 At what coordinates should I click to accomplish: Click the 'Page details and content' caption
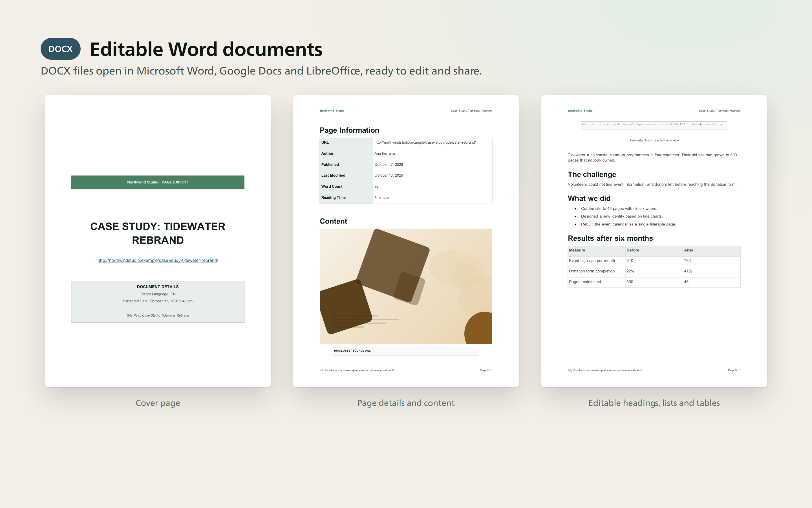click(x=406, y=403)
